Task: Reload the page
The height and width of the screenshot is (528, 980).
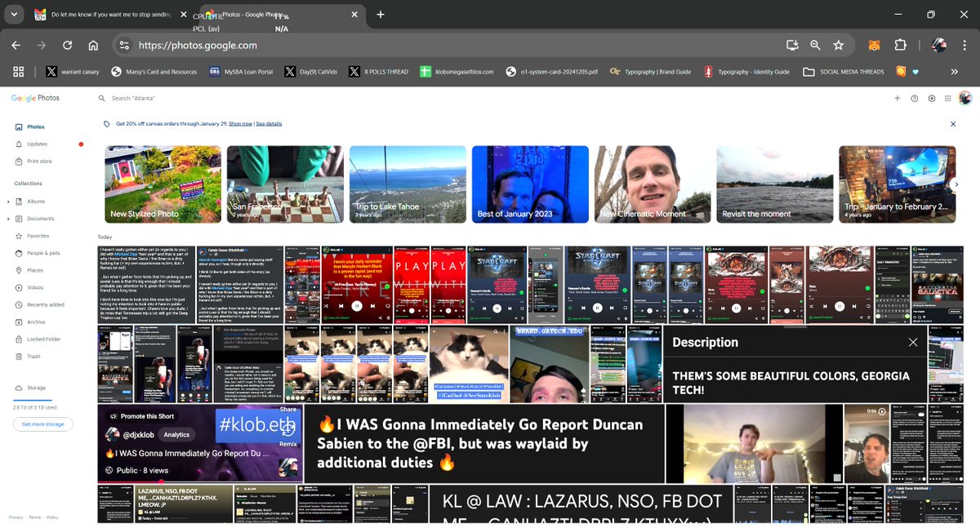Action: 68,46
